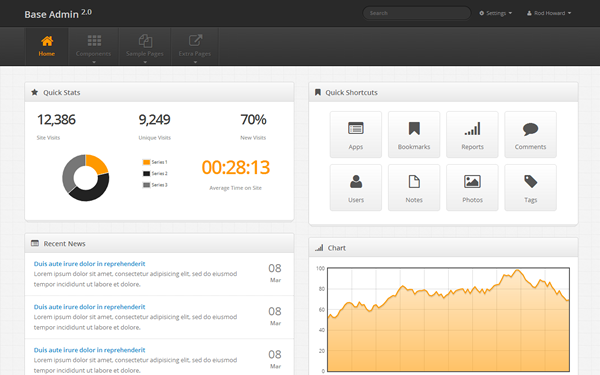Click the Sample Pages documents icon
600x375 pixels.
145,41
